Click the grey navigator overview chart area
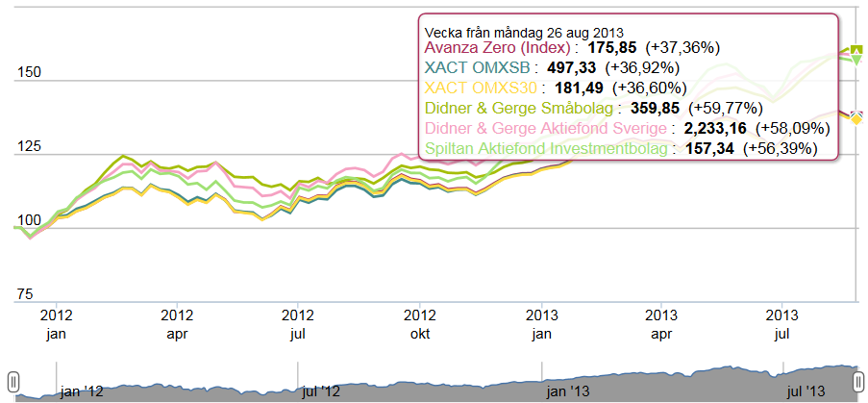The image size is (868, 403). pyautogui.click(x=436, y=383)
